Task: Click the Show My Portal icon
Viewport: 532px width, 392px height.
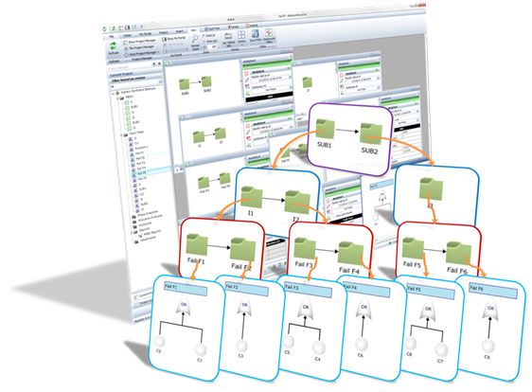Action: 165,40
